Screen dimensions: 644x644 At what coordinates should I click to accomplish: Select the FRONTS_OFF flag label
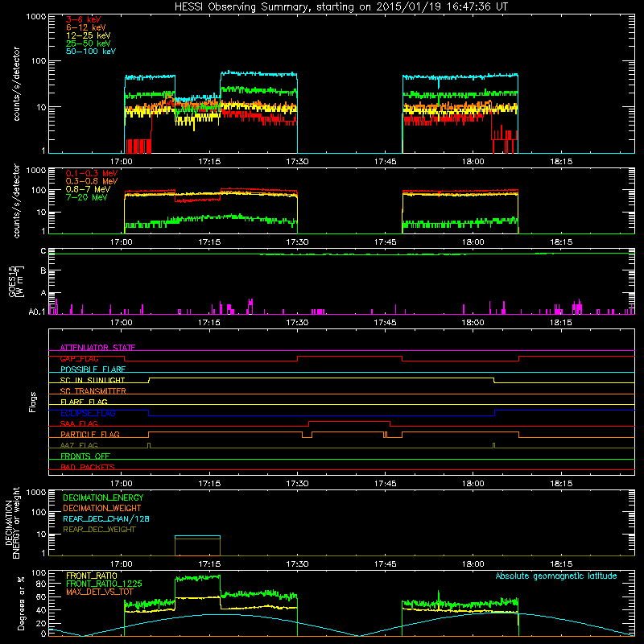click(x=85, y=456)
